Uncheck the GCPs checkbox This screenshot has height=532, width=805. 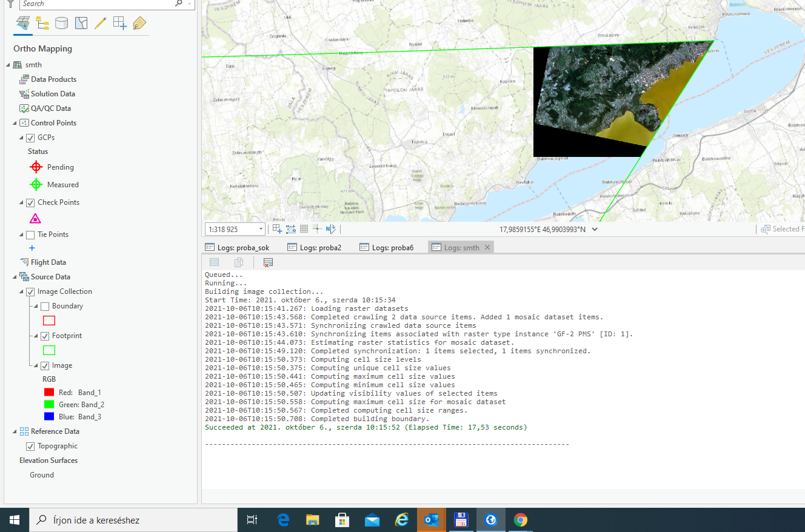tap(30, 138)
